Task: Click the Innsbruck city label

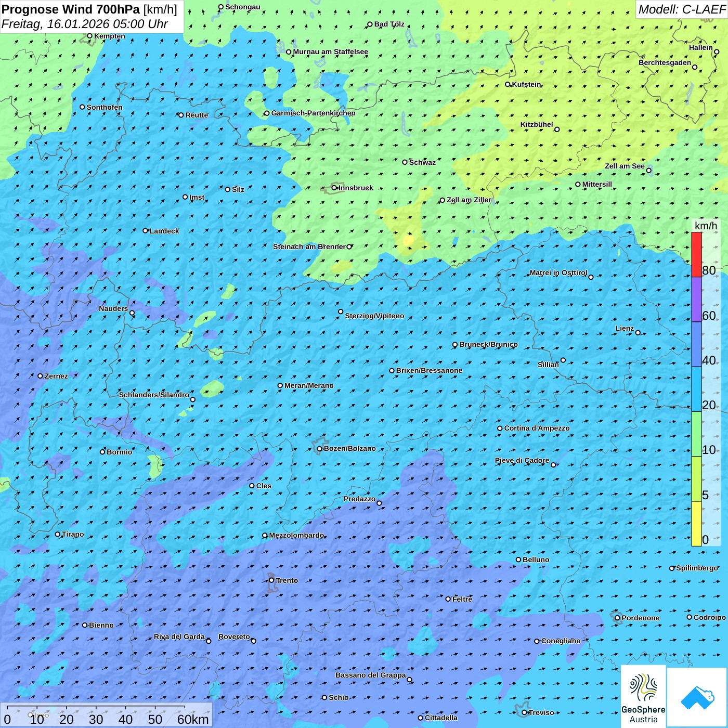Action: pyautogui.click(x=356, y=188)
